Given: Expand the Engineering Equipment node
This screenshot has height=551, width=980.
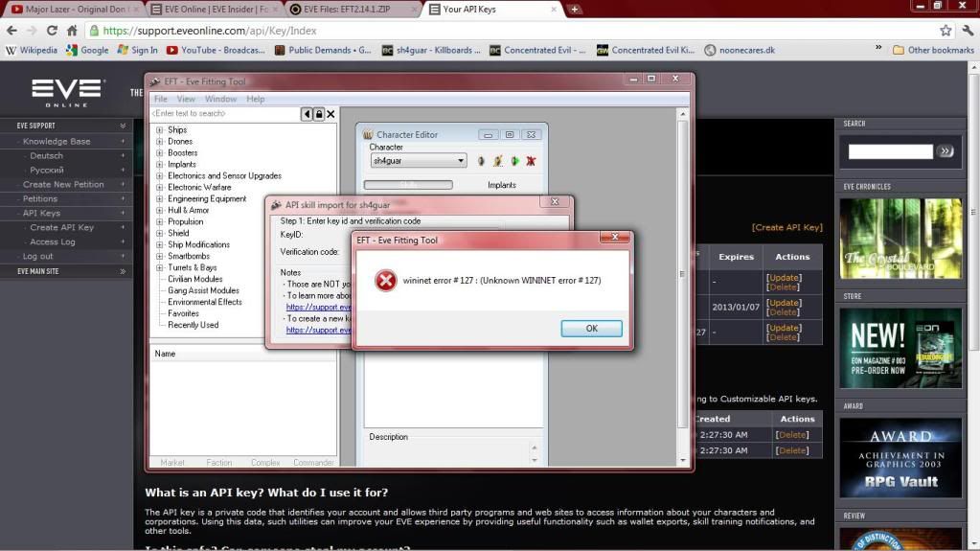Looking at the screenshot, I should point(159,199).
